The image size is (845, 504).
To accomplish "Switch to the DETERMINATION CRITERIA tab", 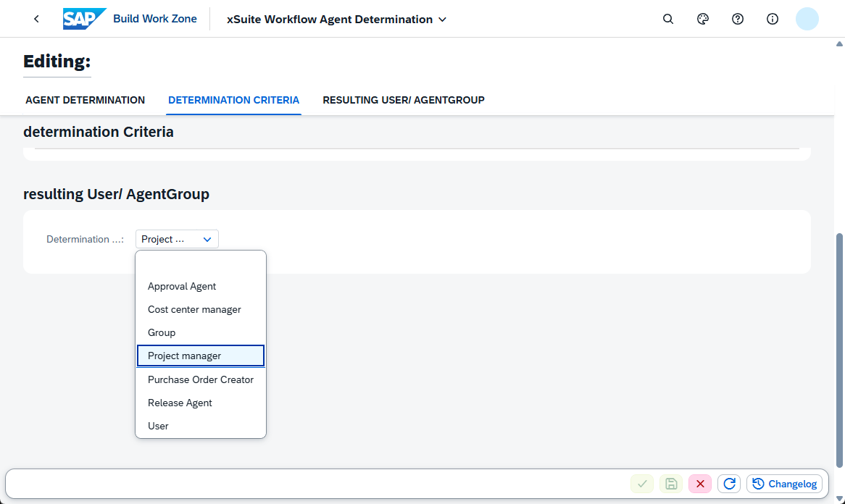I will point(233,100).
